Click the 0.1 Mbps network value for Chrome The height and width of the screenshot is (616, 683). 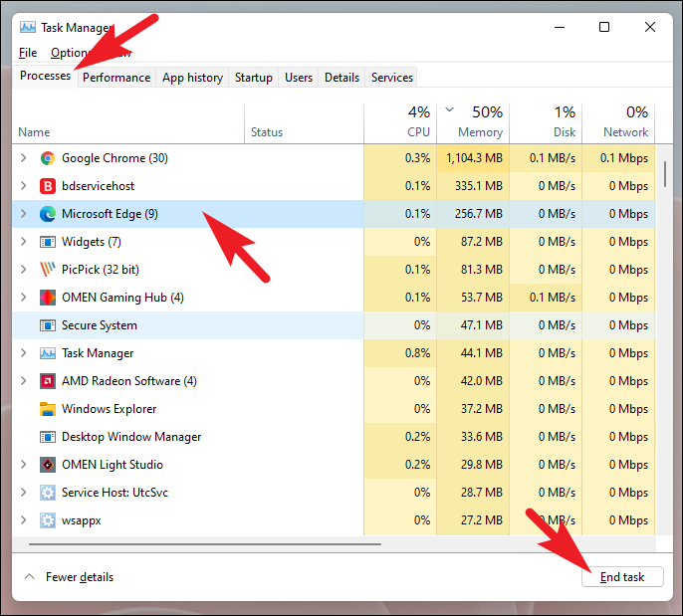coord(623,158)
